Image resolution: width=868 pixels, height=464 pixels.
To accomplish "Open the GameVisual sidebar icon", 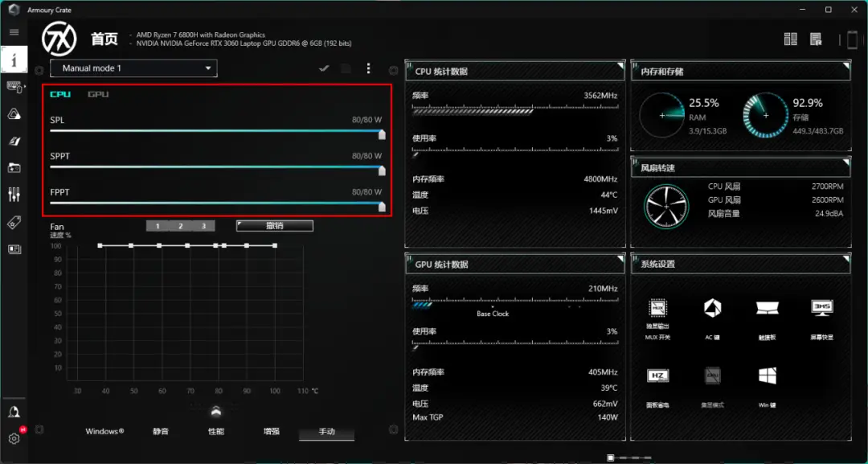I will point(14,142).
